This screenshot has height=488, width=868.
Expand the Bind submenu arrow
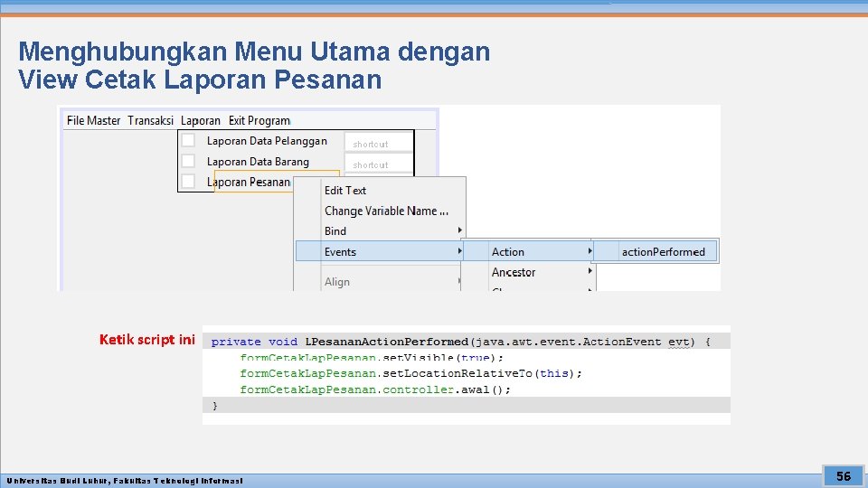click(x=459, y=230)
